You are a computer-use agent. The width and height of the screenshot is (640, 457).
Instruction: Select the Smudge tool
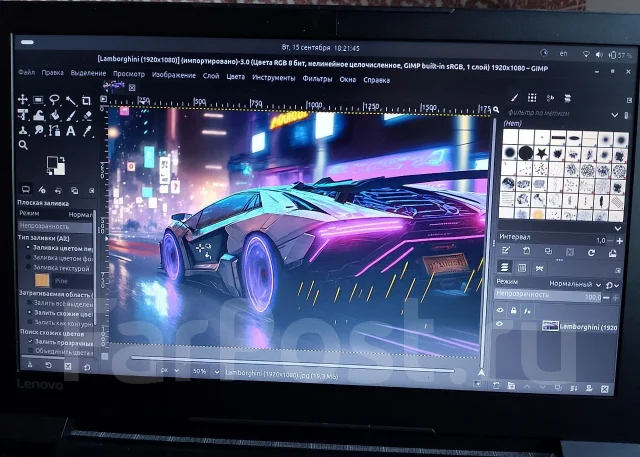[39, 131]
